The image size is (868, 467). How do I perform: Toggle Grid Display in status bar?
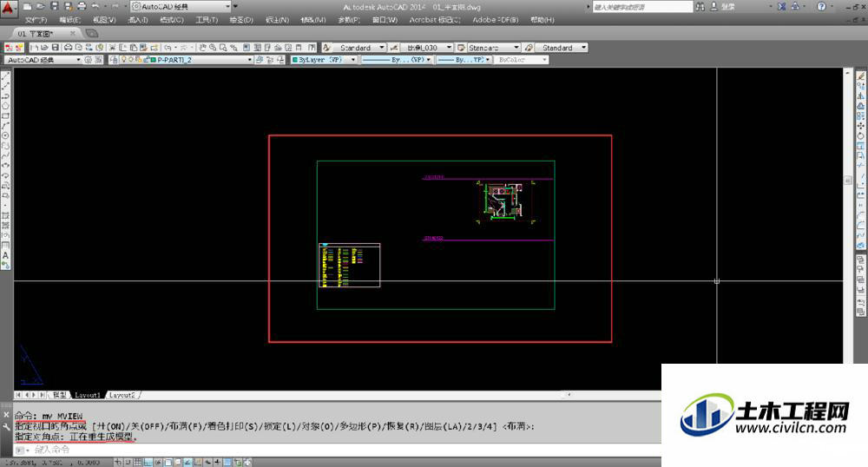(138, 462)
